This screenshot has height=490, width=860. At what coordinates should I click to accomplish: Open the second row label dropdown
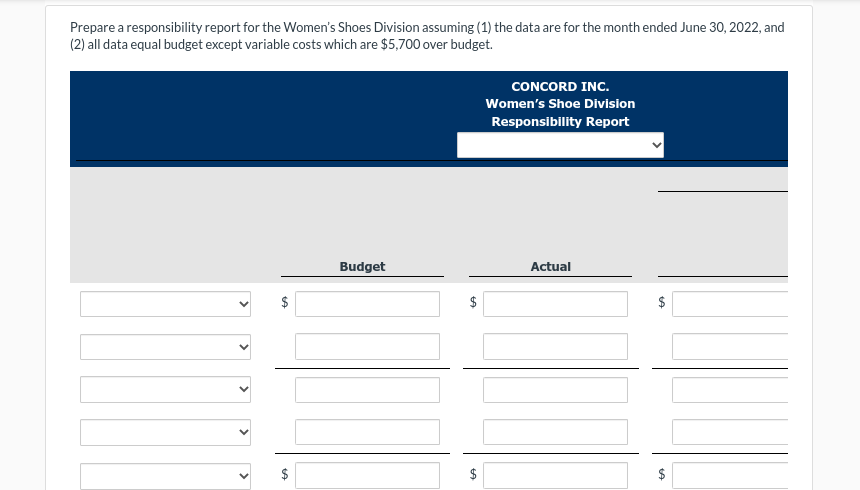click(165, 347)
